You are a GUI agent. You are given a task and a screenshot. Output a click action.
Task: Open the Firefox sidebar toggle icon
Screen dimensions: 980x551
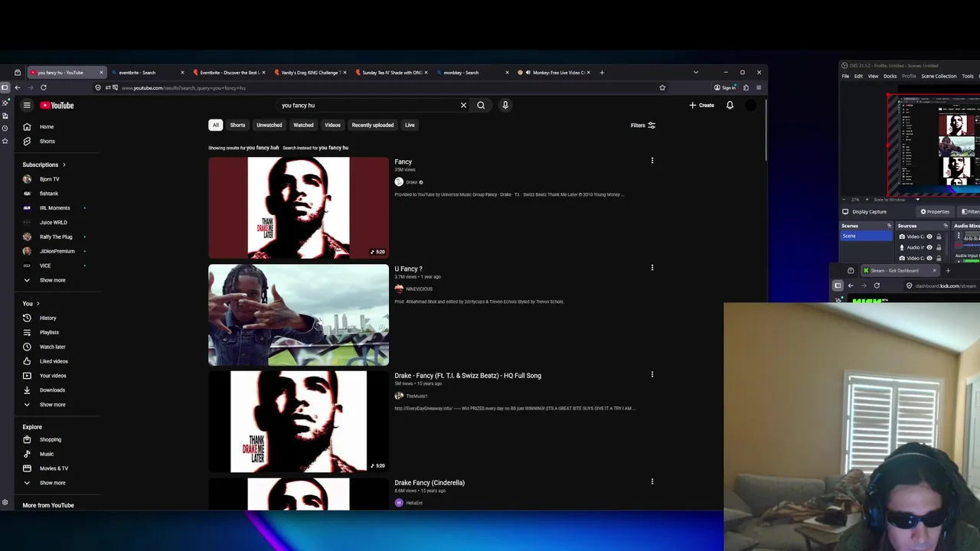[x=5, y=88]
